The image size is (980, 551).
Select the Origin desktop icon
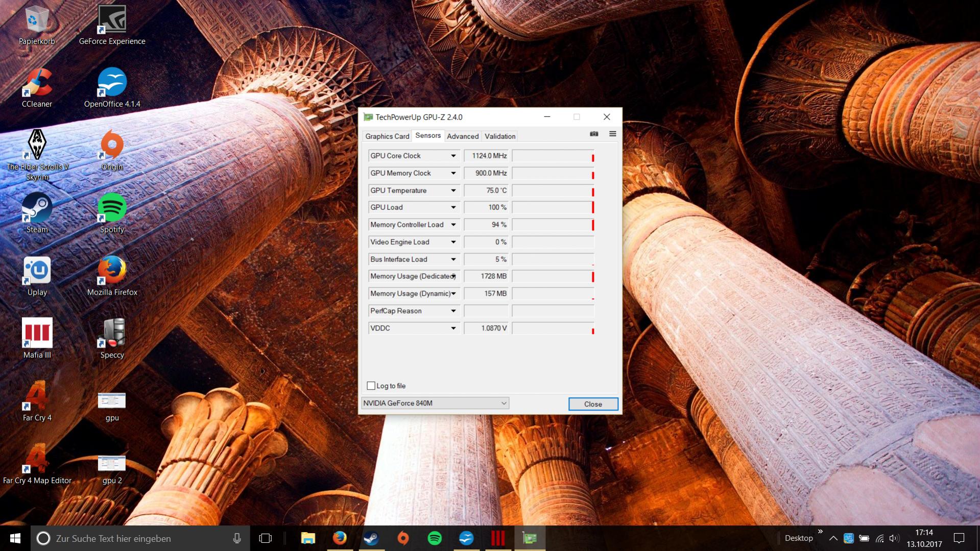pos(112,150)
